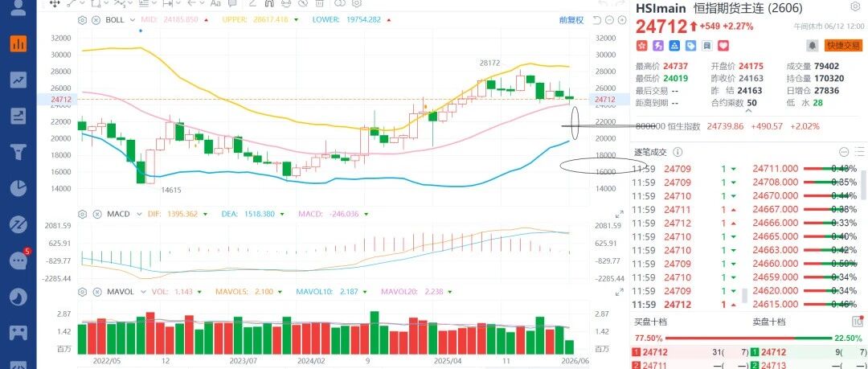868x369 pixels.
Task: Open the pie chart portfolio sidebar icon
Action: 18,188
